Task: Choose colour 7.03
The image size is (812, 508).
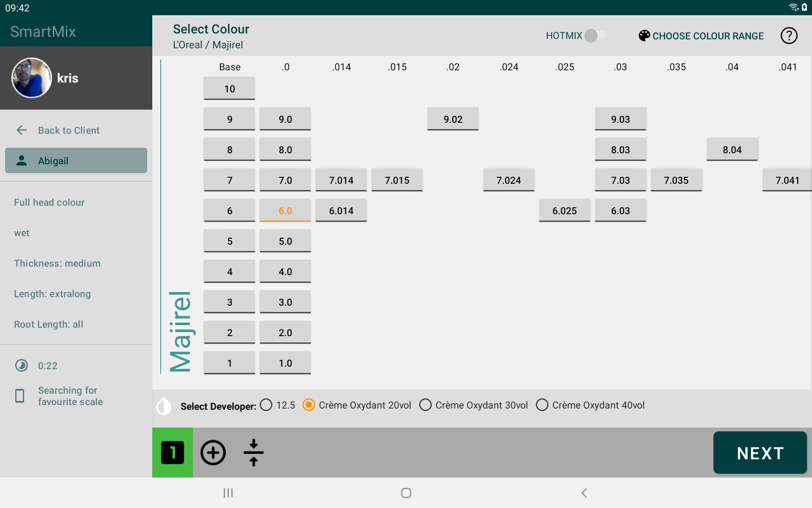Action: pos(620,180)
